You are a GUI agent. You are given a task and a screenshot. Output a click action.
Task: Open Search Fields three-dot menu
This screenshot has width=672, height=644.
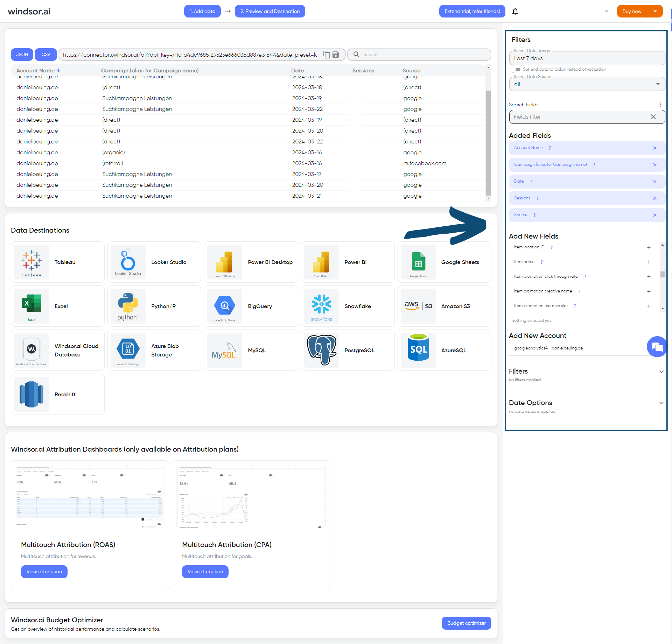pyautogui.click(x=660, y=105)
